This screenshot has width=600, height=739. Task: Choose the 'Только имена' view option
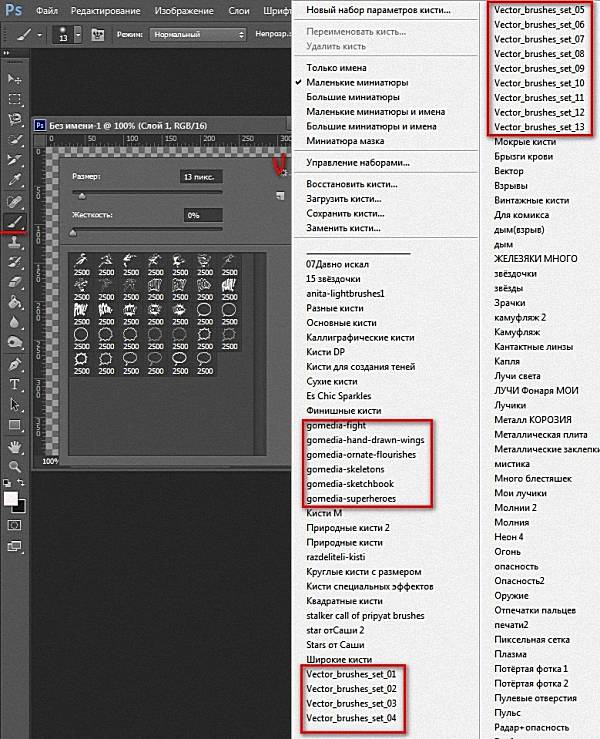[339, 65]
